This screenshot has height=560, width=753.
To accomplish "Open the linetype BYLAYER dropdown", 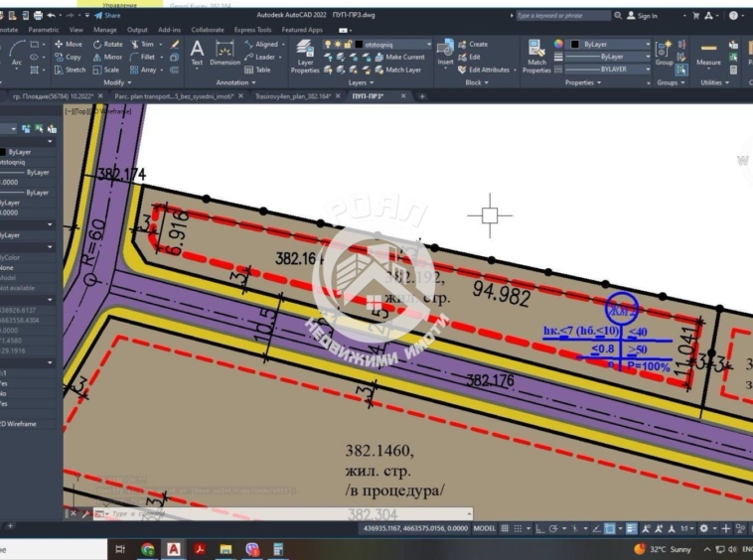I will coord(609,70).
